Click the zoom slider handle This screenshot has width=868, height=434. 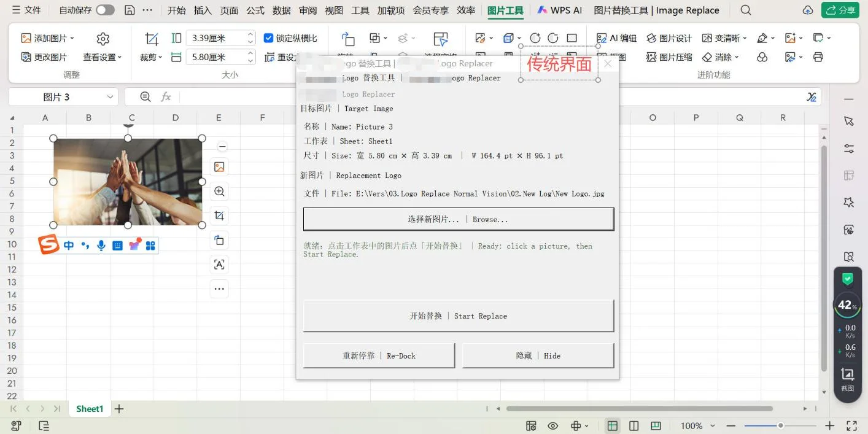(x=780, y=425)
